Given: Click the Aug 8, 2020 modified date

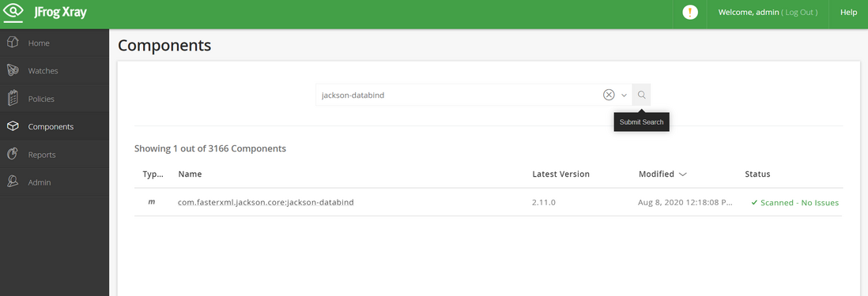Looking at the screenshot, I should [685, 202].
